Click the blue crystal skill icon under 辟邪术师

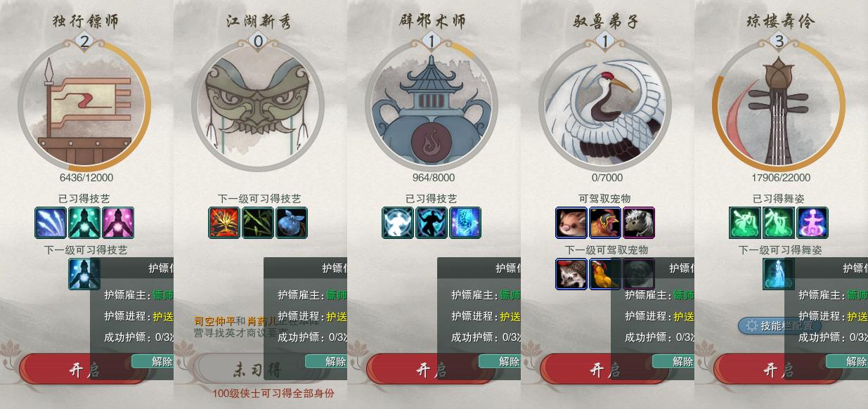465,223
